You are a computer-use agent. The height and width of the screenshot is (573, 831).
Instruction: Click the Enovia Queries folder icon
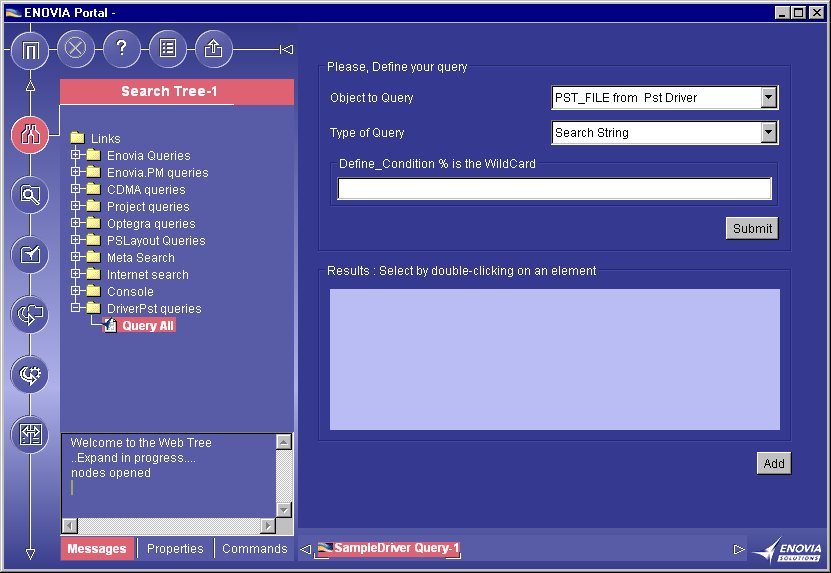(93, 155)
